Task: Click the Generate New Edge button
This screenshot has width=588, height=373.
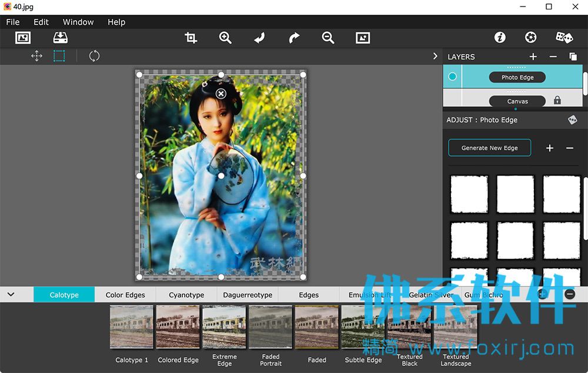Action: [x=489, y=147]
